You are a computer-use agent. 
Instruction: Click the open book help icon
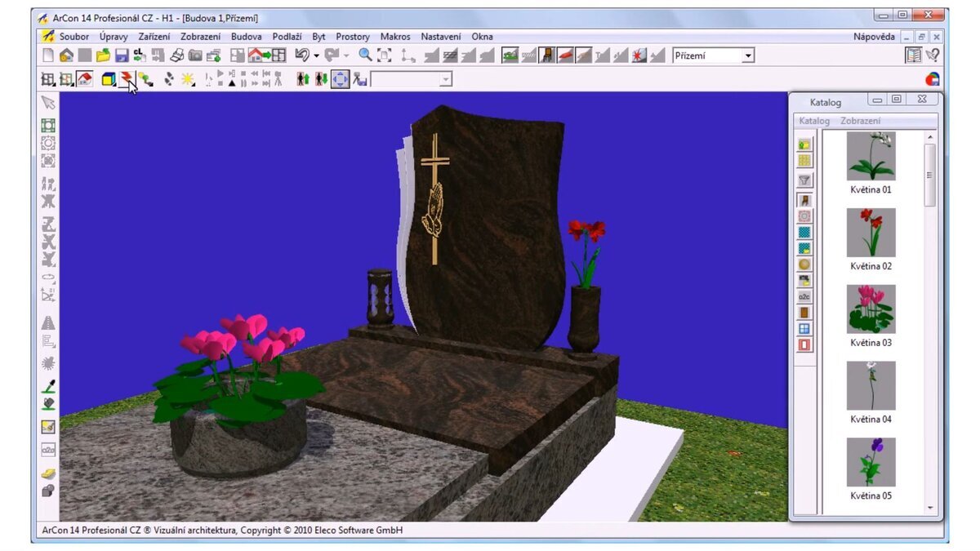tap(913, 56)
